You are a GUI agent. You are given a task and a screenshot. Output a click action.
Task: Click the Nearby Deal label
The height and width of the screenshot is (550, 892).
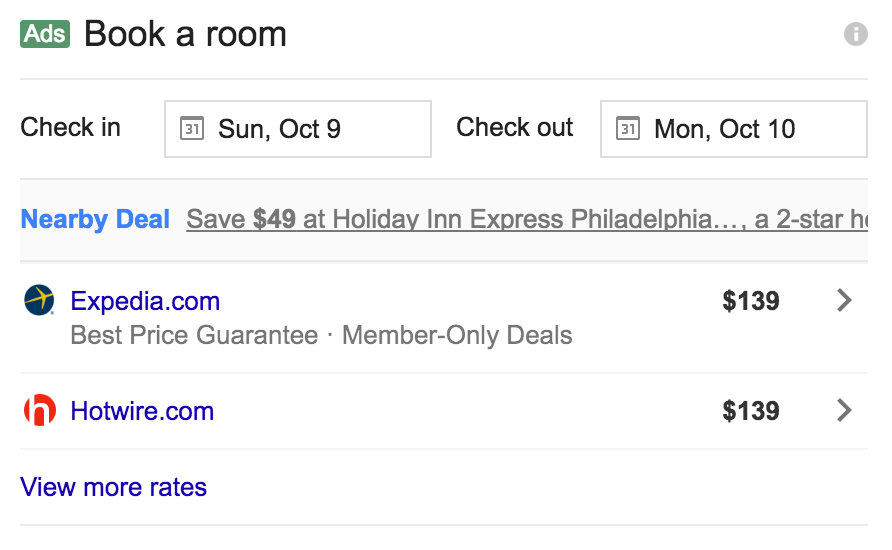(x=95, y=220)
